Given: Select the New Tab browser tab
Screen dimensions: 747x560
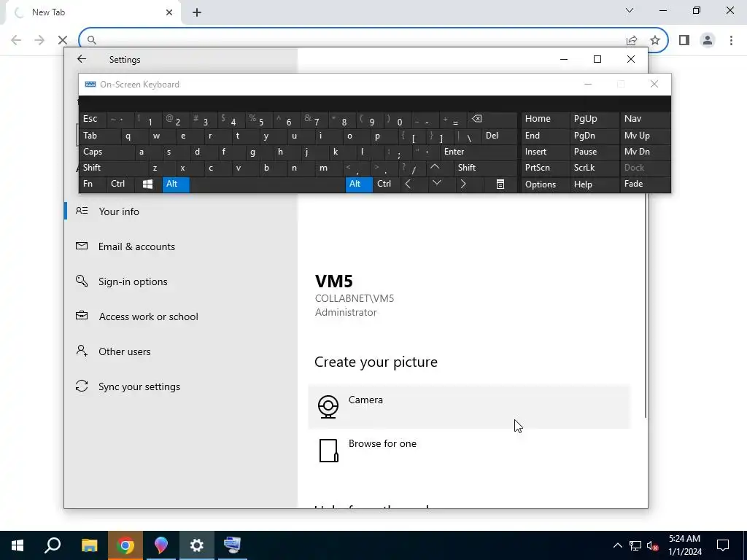Looking at the screenshot, I should (x=93, y=12).
